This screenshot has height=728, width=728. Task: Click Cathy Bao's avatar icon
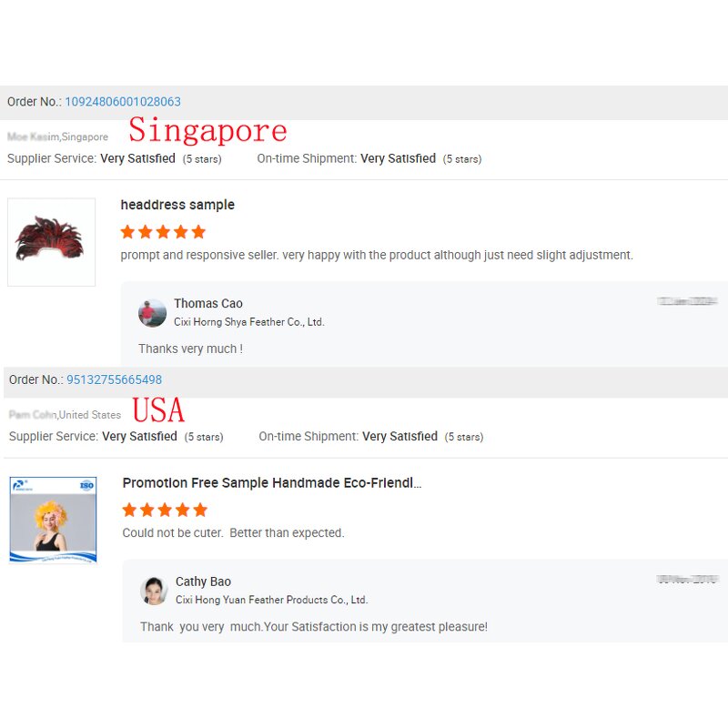[154, 591]
